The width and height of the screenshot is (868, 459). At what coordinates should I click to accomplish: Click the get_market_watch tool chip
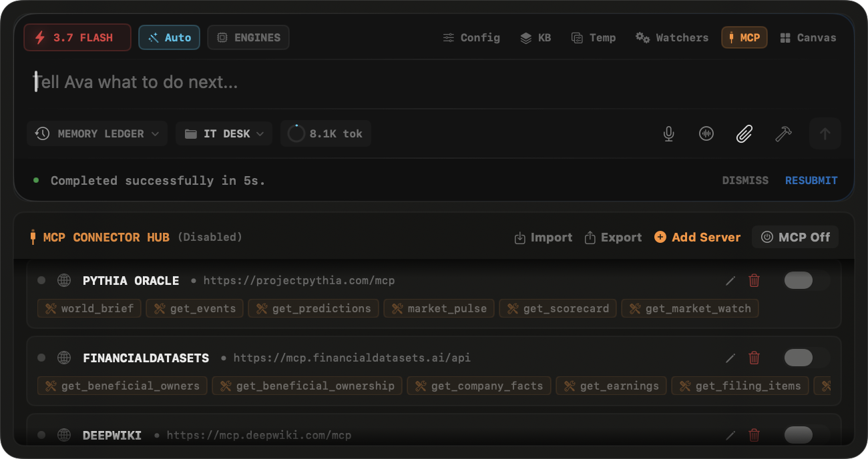(690, 308)
